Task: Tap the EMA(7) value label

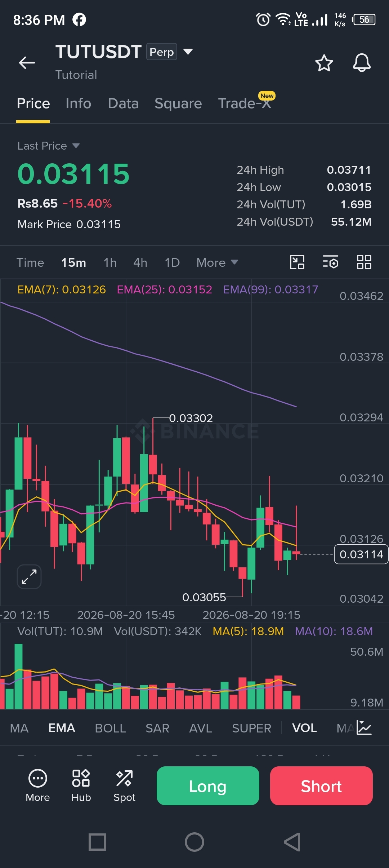Action: coord(62,289)
